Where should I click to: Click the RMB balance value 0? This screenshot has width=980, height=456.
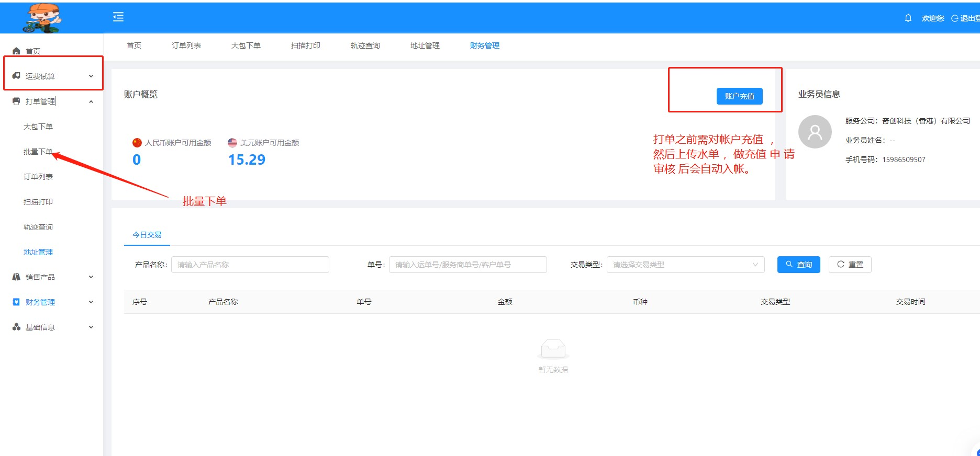pyautogui.click(x=137, y=159)
